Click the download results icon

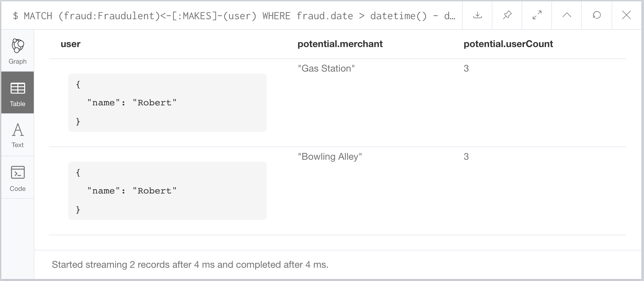pyautogui.click(x=477, y=15)
